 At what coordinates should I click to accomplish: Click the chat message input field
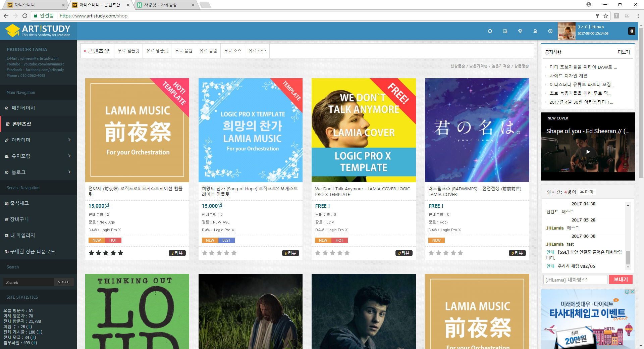tap(575, 280)
